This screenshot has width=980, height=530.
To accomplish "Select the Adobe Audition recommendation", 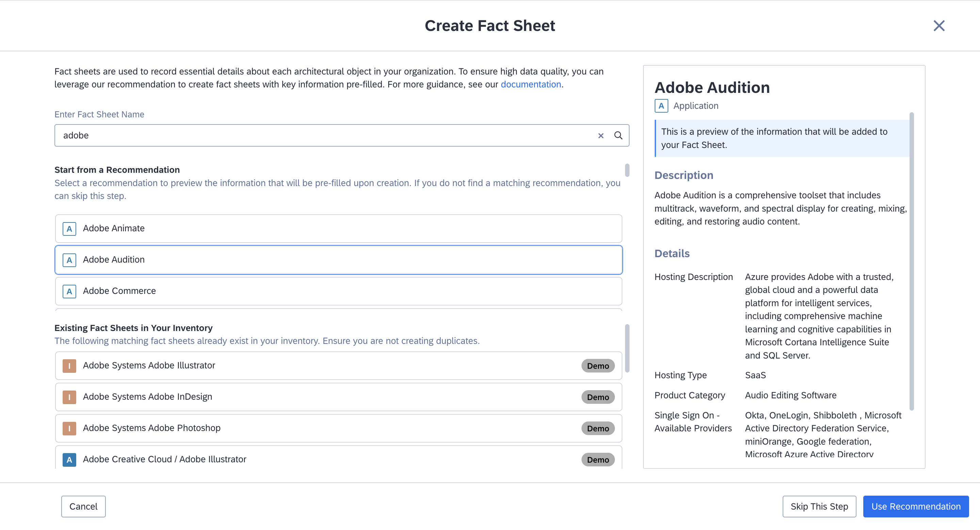I will [339, 260].
